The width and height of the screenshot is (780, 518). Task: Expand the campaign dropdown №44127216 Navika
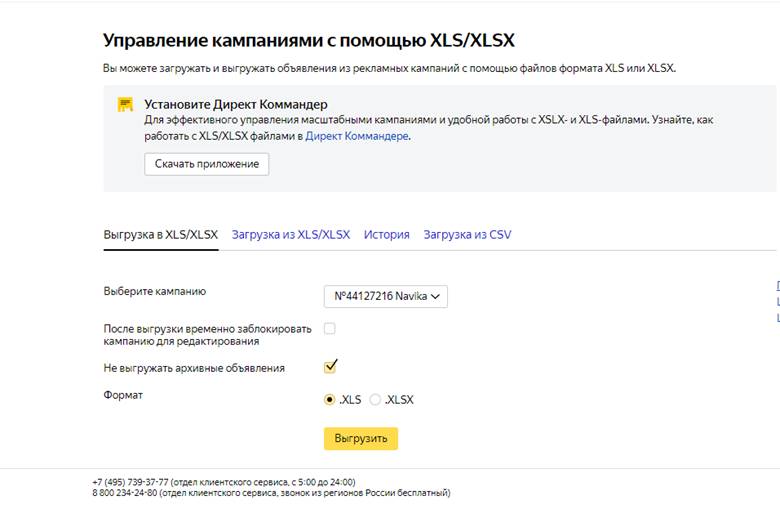pos(386,296)
